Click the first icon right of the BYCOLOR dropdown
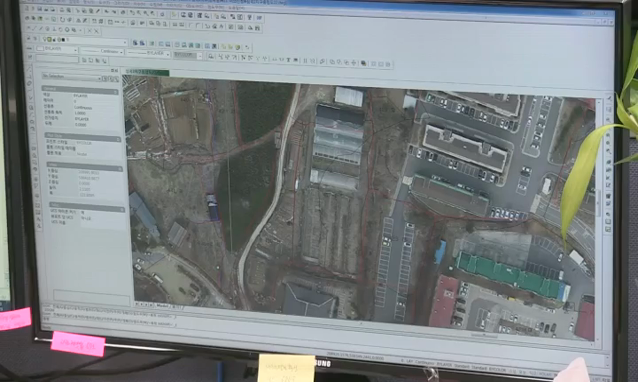The height and width of the screenshot is (382, 638). tap(211, 56)
